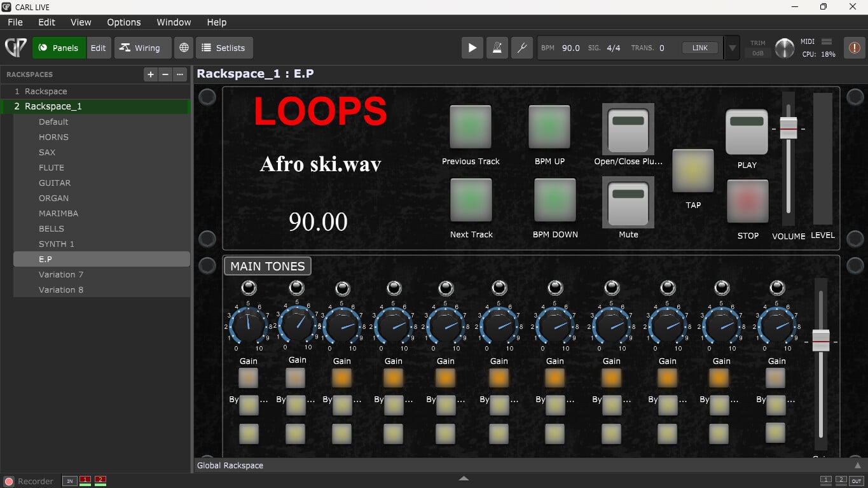The width and height of the screenshot is (868, 488).
Task: Open rackspace more options ellipsis icon
Action: click(180, 74)
